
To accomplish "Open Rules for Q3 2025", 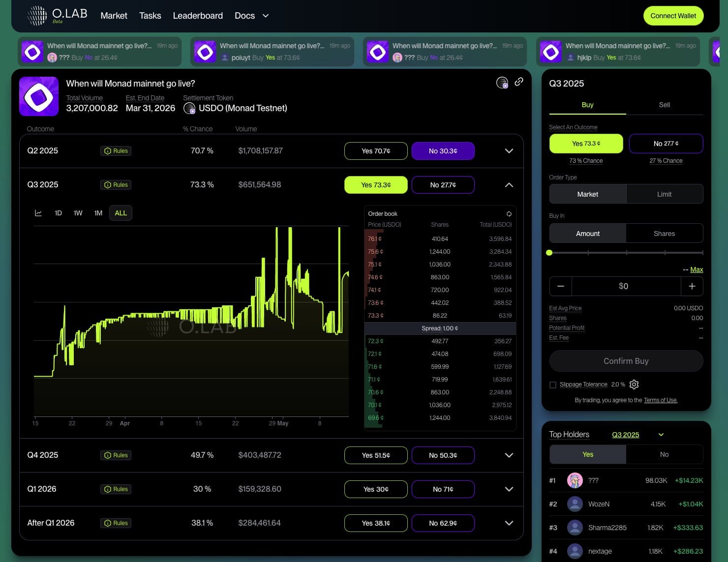I will (116, 185).
